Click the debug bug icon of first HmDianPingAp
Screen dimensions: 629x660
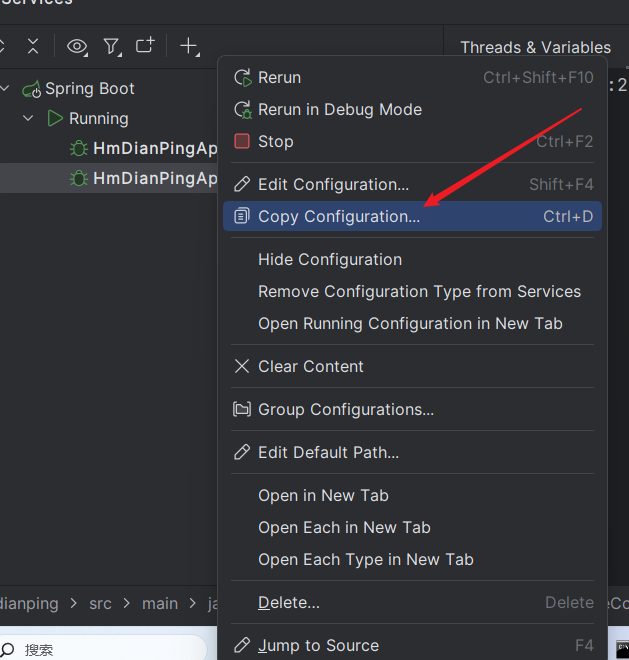[x=79, y=149]
